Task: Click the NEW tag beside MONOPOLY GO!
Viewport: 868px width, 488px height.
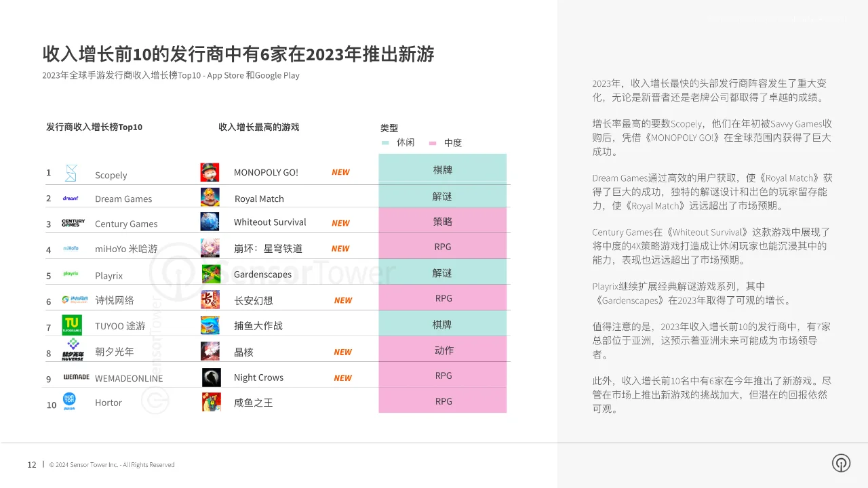Action: click(x=340, y=172)
